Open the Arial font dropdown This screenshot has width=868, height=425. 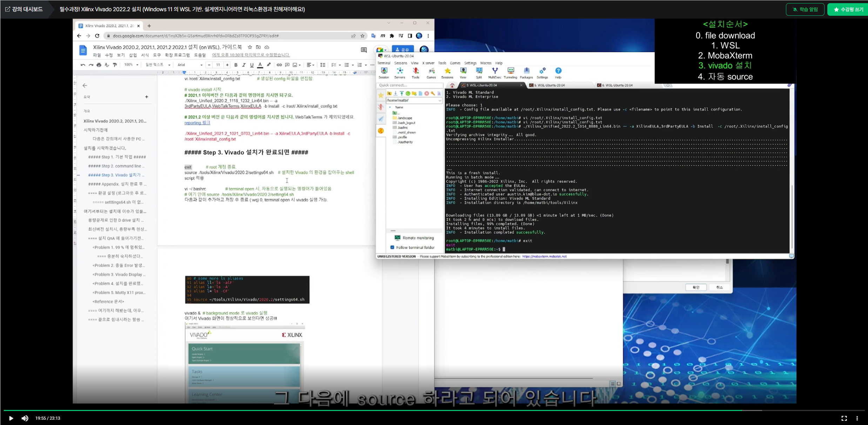pyautogui.click(x=190, y=65)
